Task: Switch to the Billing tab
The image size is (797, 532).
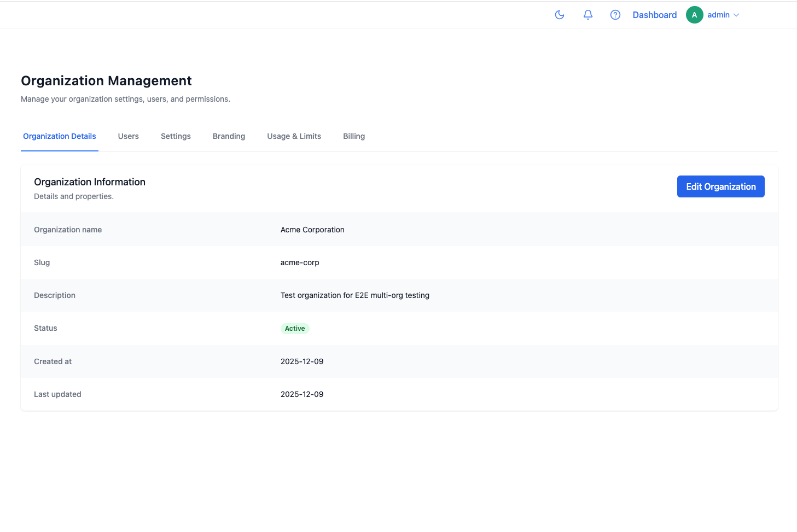Action: (353, 136)
